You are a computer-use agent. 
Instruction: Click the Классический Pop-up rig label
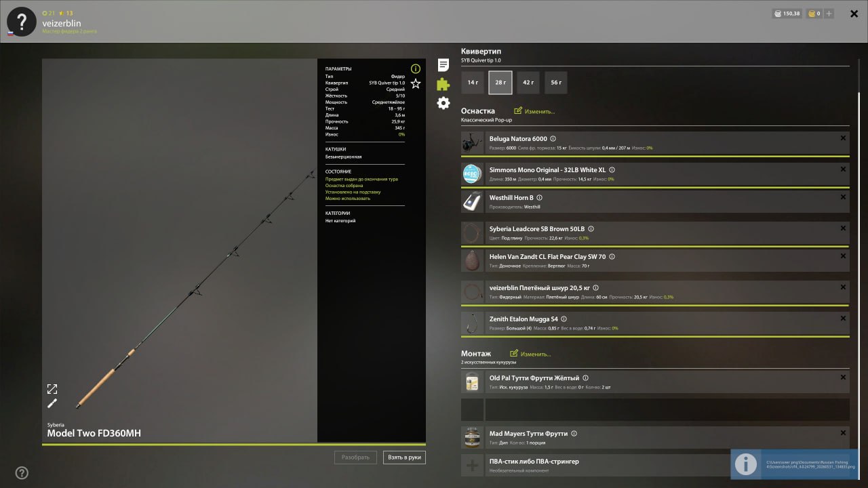point(487,120)
